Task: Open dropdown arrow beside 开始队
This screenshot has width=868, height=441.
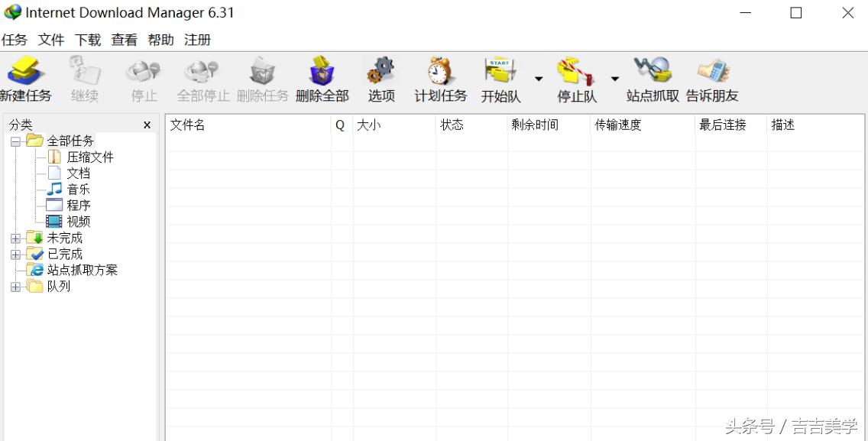Action: pos(539,79)
